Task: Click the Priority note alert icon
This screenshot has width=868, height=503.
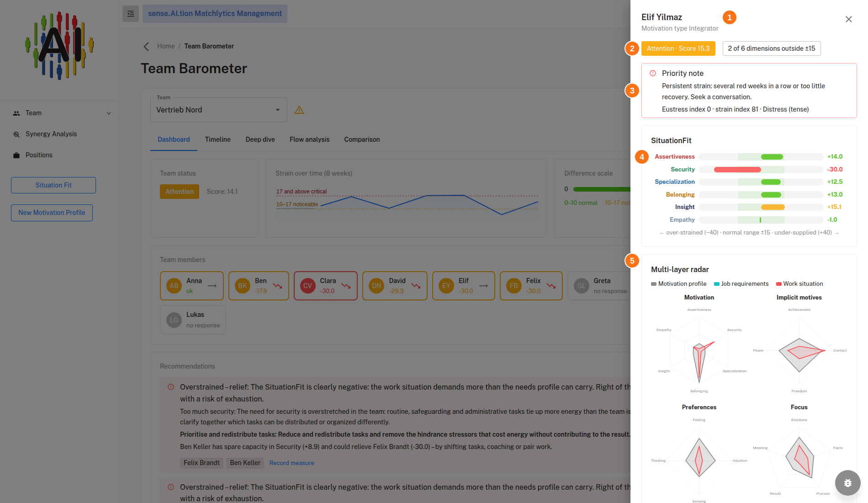Action: point(653,73)
